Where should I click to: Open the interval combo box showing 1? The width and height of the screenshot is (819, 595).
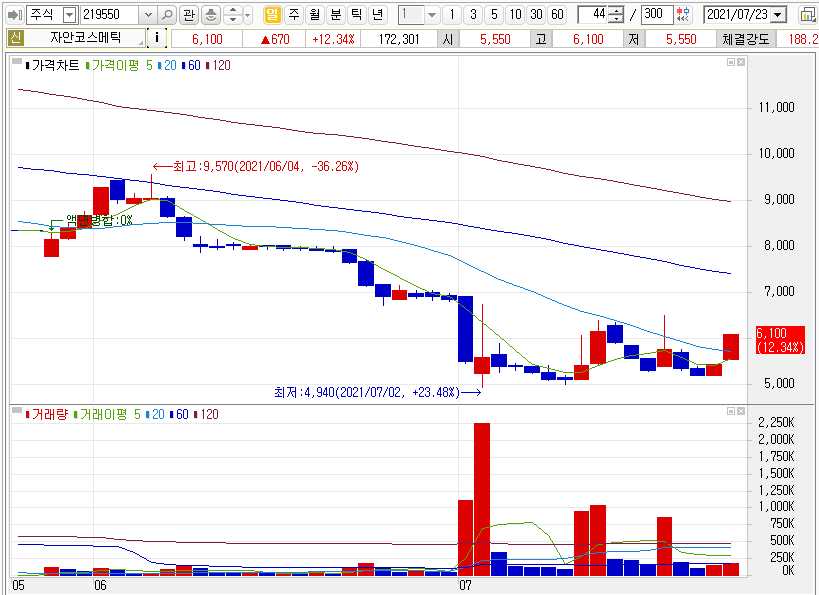pos(418,15)
